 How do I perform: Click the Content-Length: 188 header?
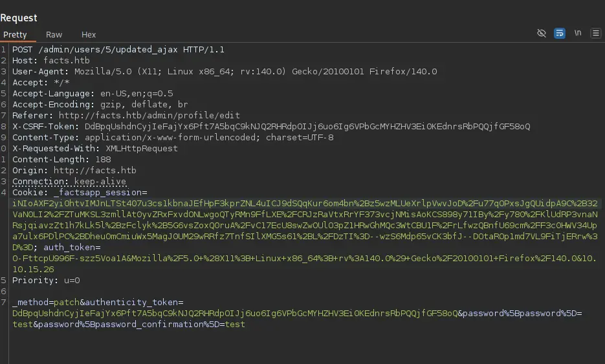coord(61,160)
